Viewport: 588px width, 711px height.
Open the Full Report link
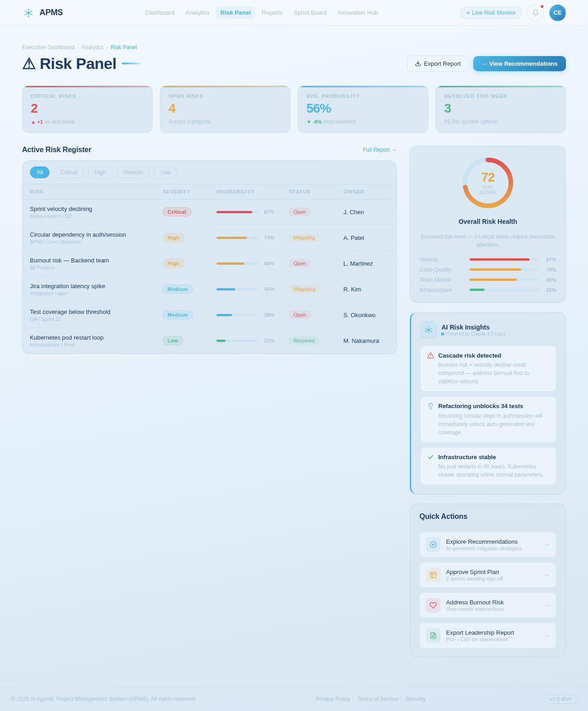[x=379, y=150]
